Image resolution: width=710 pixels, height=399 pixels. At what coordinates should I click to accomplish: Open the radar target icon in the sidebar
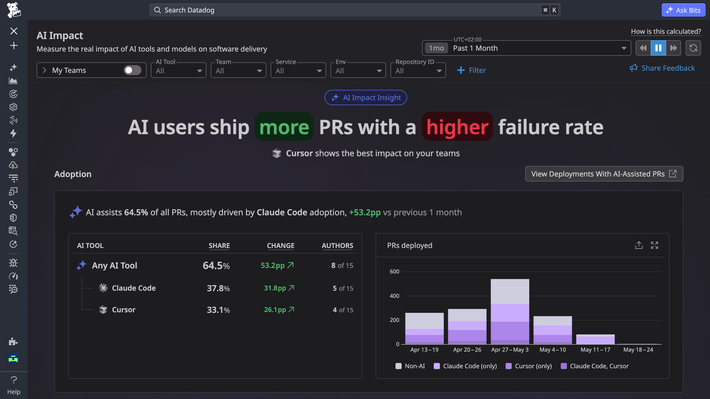coord(13,94)
